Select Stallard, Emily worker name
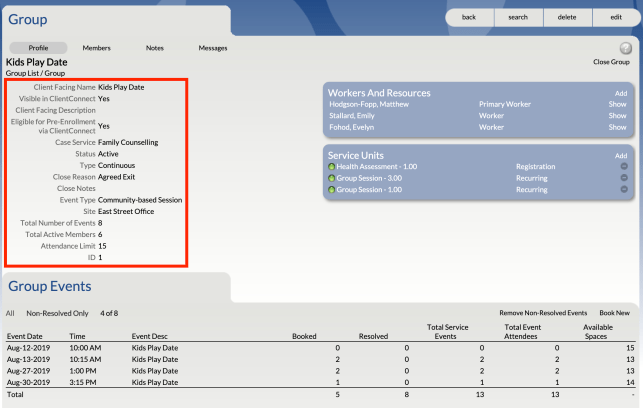Image resolution: width=643 pixels, height=408 pixels. pyautogui.click(x=351, y=116)
